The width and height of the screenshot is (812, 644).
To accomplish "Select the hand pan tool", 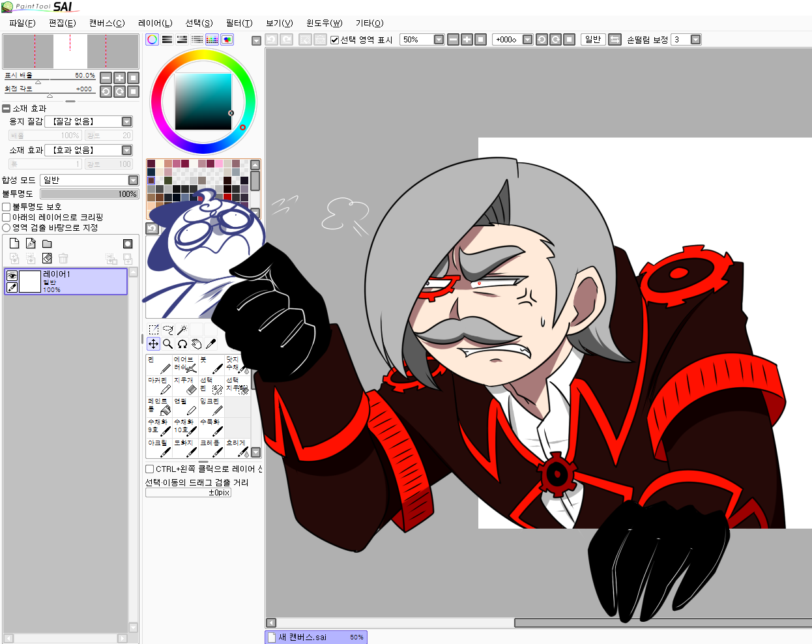I will click(197, 344).
